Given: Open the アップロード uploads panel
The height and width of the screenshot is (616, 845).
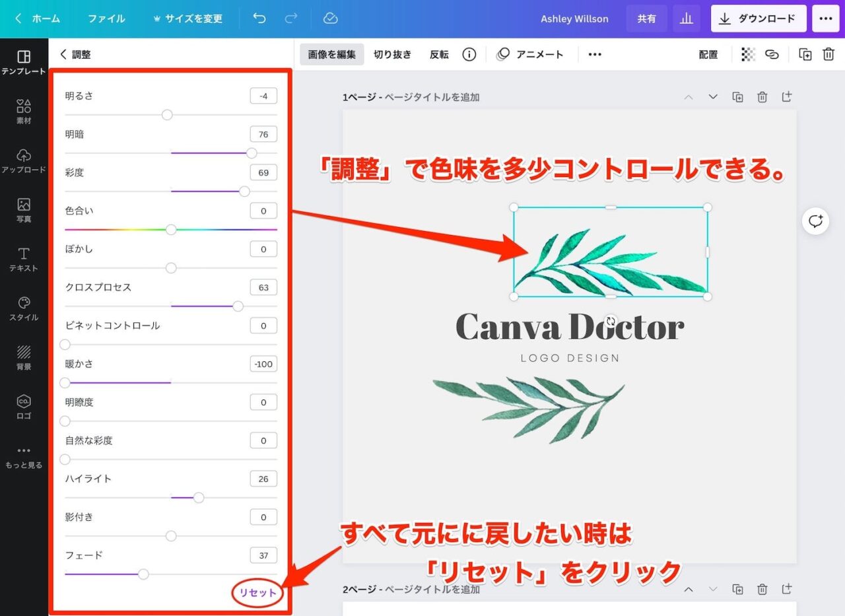Looking at the screenshot, I should click(x=24, y=160).
